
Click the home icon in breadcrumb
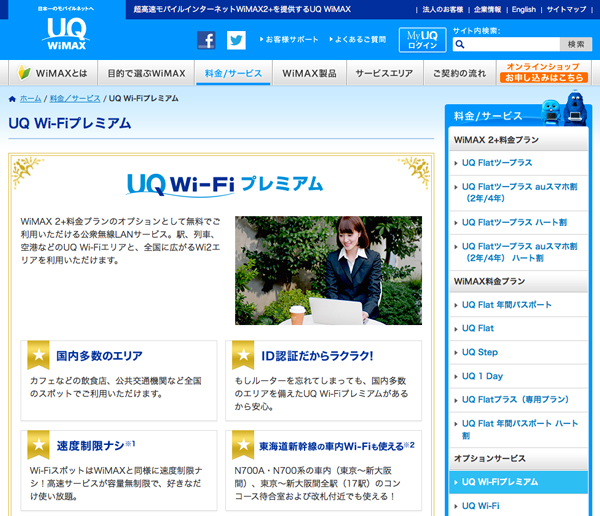click(x=12, y=99)
